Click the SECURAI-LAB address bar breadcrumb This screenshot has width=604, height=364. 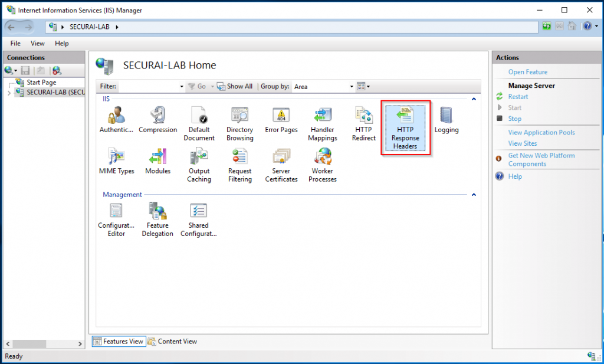click(x=90, y=27)
